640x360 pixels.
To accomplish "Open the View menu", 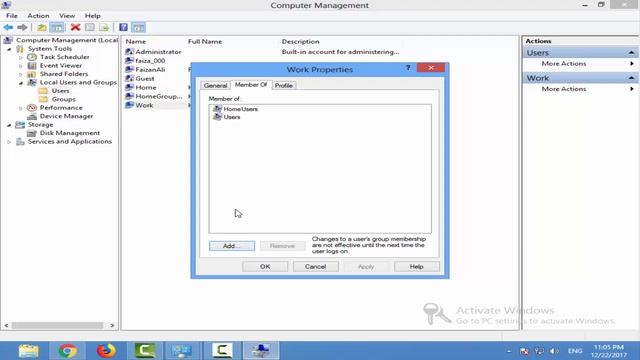I will (x=67, y=16).
